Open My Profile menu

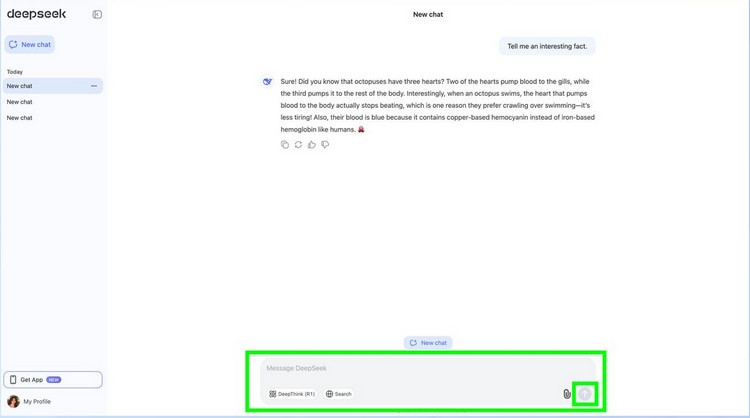pyautogui.click(x=29, y=401)
